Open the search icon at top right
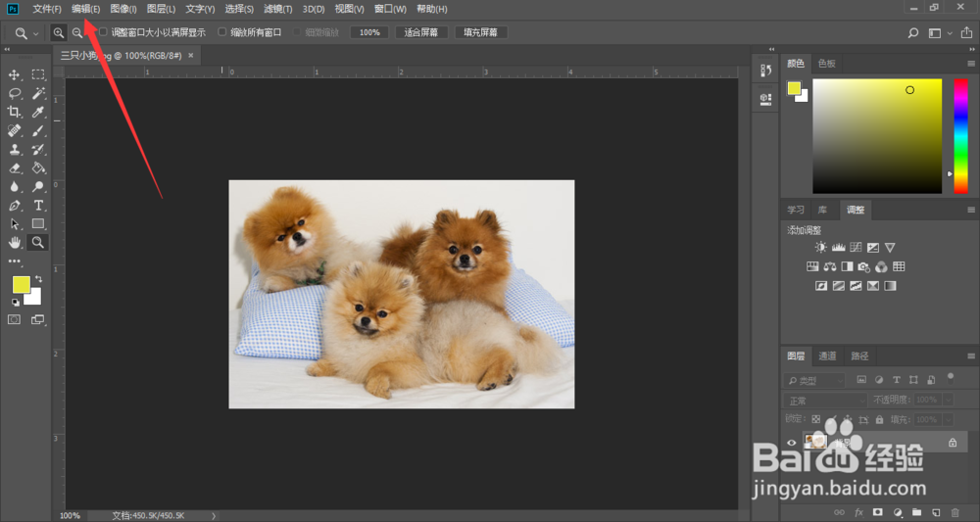The height and width of the screenshot is (522, 980). tap(913, 33)
